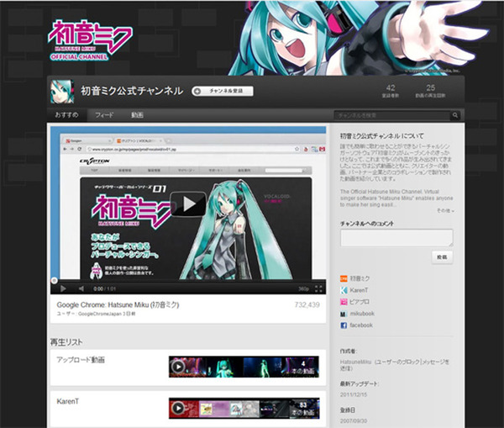Open the 初音ミク Crypton site link
The height and width of the screenshot is (428, 504).
(x=360, y=278)
